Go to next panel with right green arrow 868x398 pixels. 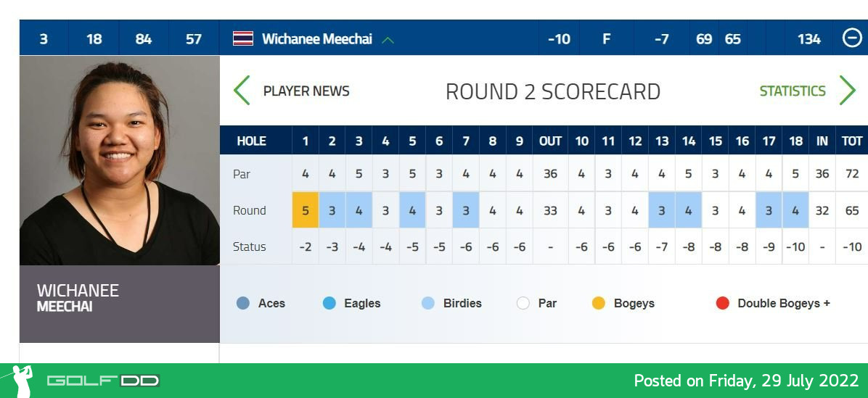click(x=848, y=91)
